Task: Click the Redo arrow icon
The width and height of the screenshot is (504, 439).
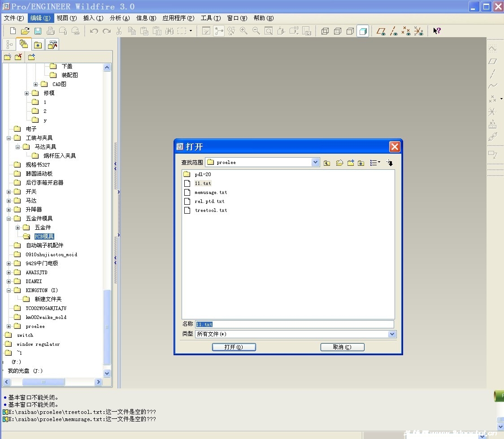Action: click(x=107, y=31)
